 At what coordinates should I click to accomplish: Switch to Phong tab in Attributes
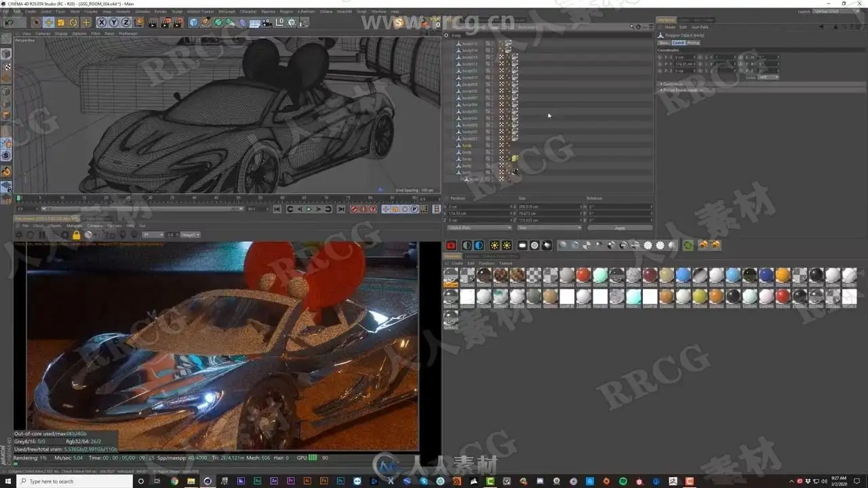coord(693,43)
